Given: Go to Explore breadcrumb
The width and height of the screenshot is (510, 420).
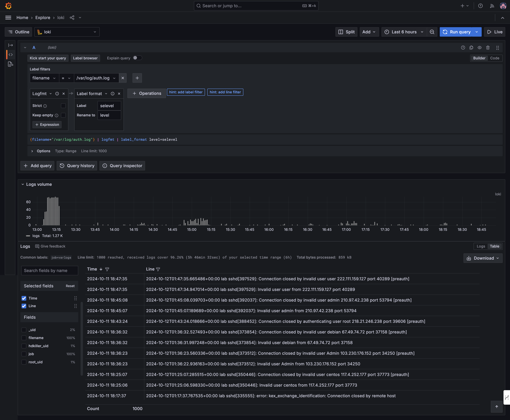Looking at the screenshot, I should (43, 18).
